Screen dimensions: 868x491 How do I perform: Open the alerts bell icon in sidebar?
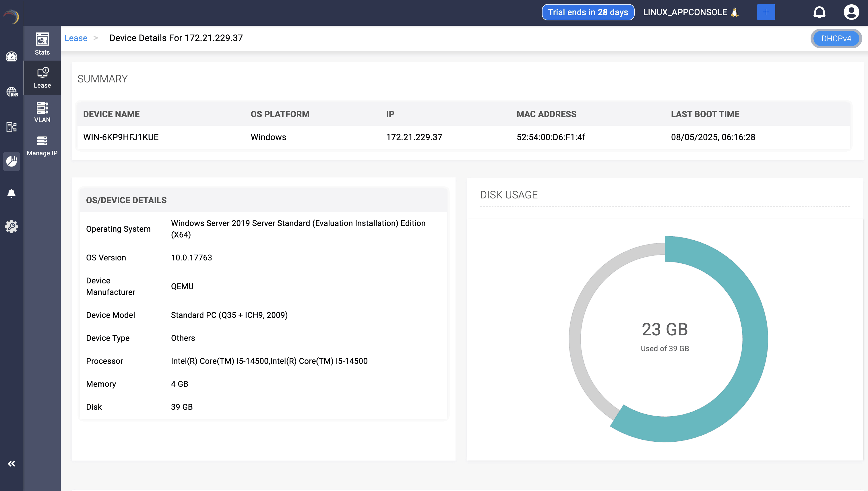coord(11,193)
